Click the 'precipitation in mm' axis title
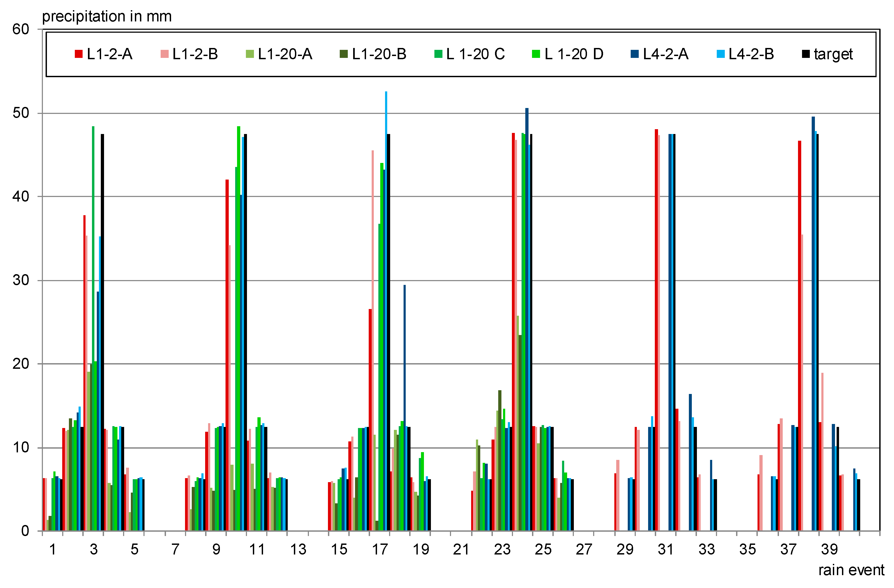The height and width of the screenshot is (588, 894). coord(107,17)
